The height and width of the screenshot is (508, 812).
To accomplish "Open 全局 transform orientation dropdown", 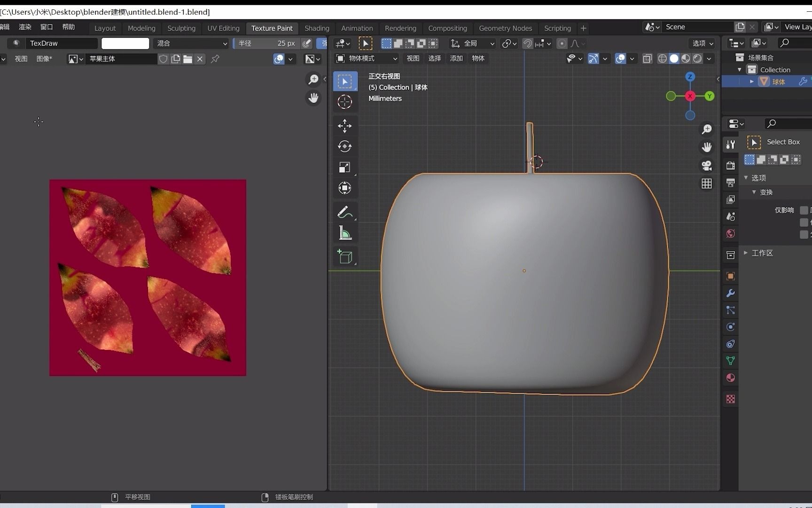I will click(x=472, y=44).
